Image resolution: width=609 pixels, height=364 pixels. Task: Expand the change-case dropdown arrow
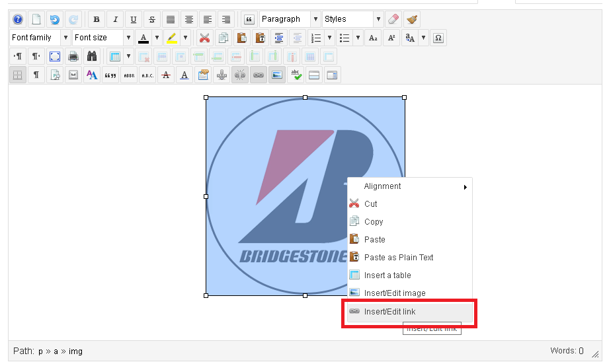tap(423, 38)
